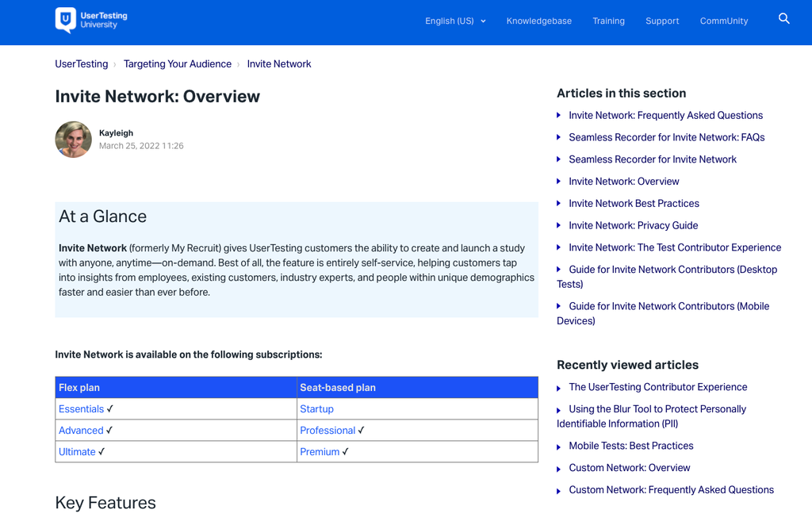
Task: Open the English (US) language dropdown
Action: point(449,21)
